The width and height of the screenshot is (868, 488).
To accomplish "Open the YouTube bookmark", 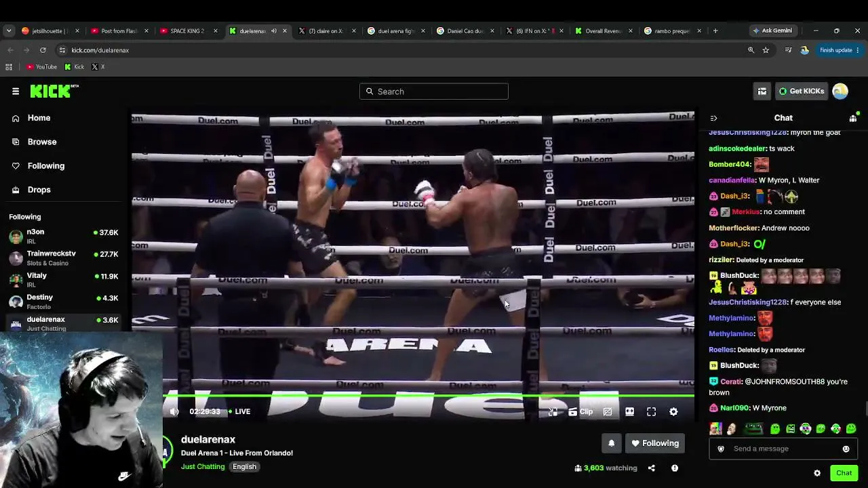I will [42, 67].
